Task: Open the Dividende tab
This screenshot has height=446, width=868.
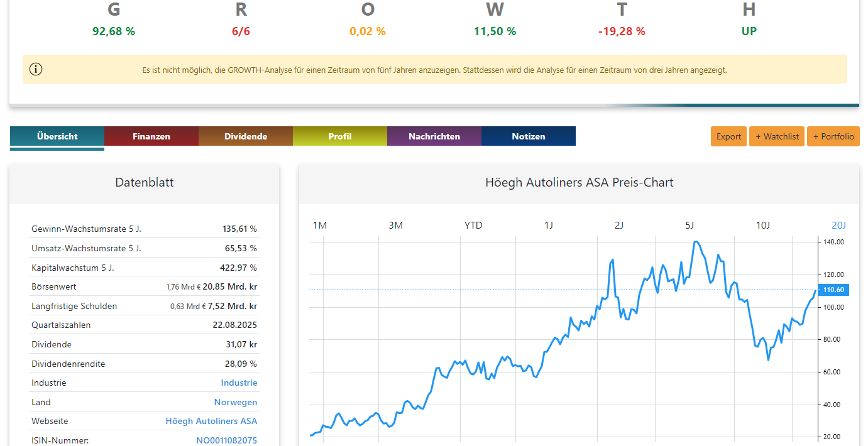Action: (x=246, y=136)
